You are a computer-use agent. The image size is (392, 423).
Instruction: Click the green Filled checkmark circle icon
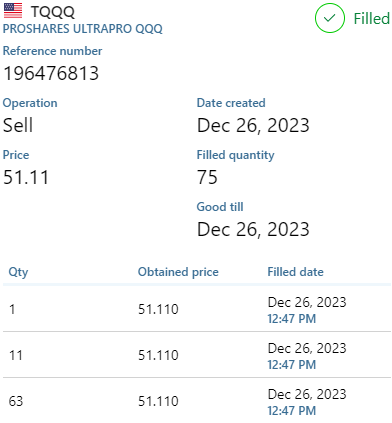coord(330,18)
